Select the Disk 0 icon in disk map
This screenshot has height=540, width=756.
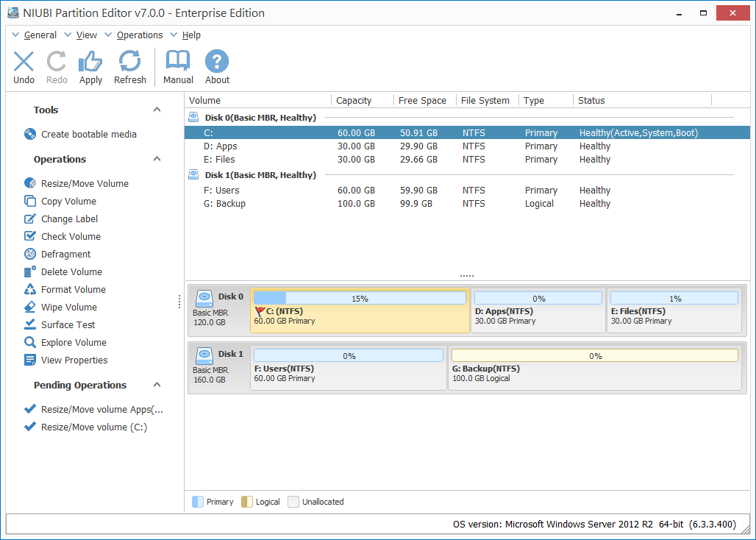click(x=204, y=299)
